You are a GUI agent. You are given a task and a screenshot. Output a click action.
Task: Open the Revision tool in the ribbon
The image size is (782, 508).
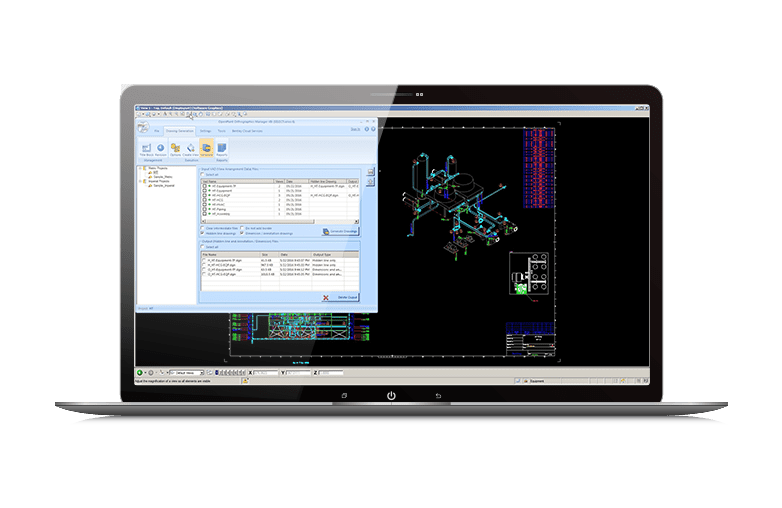pos(160,149)
